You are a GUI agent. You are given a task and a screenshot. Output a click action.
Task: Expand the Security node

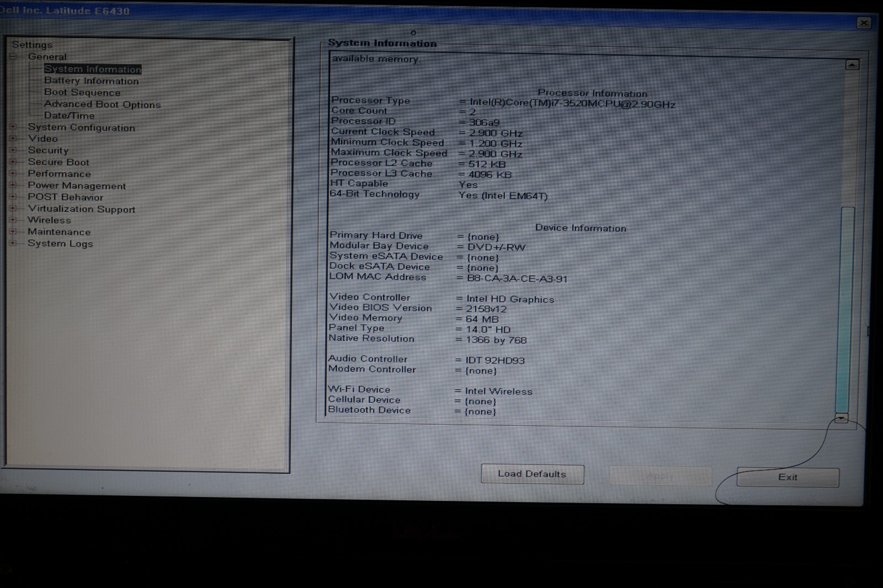tap(13, 150)
